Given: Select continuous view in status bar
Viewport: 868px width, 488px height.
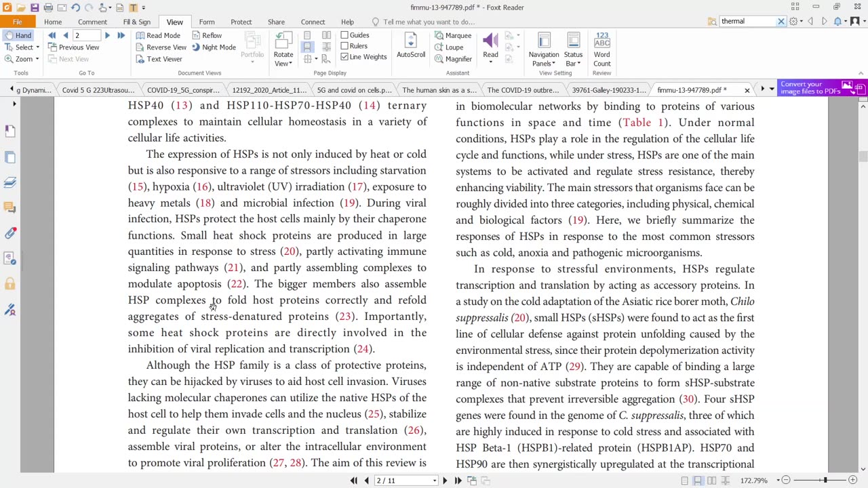Looking at the screenshot, I should 698,481.
